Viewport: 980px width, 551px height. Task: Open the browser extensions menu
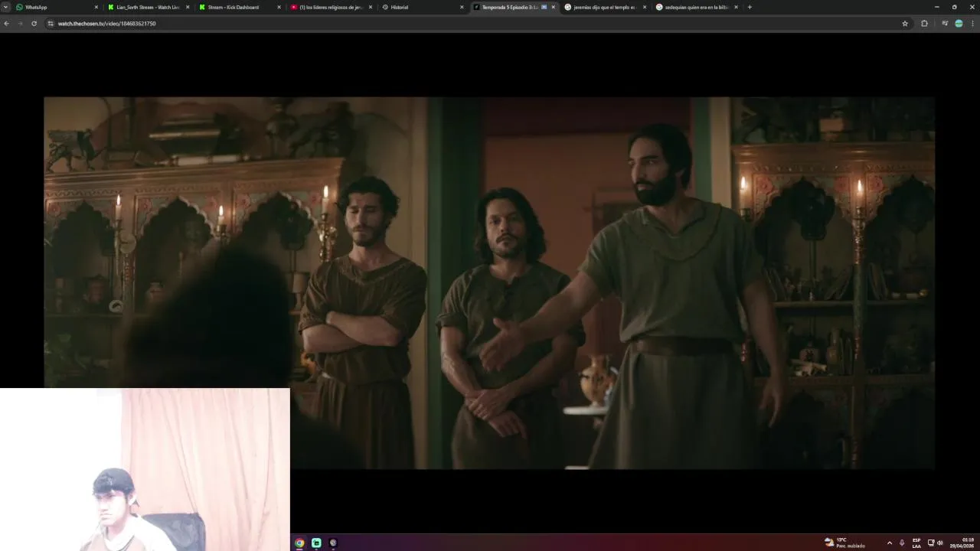pyautogui.click(x=924, y=24)
